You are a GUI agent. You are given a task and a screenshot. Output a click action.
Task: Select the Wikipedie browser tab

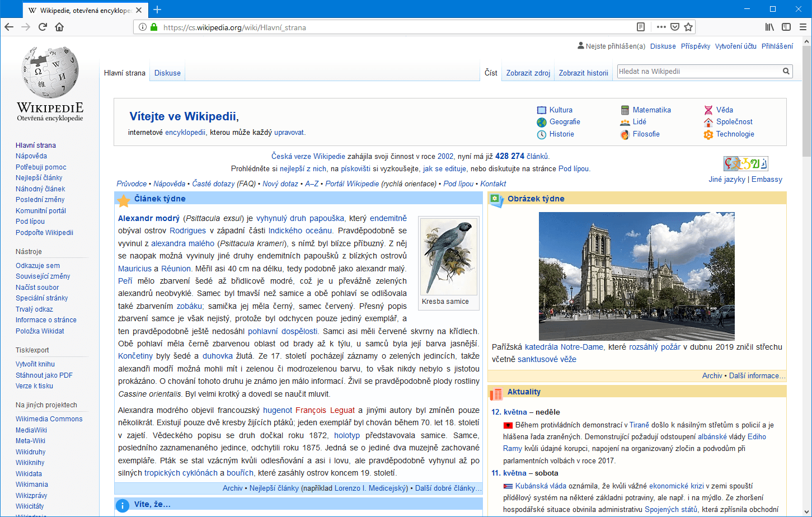click(86, 10)
